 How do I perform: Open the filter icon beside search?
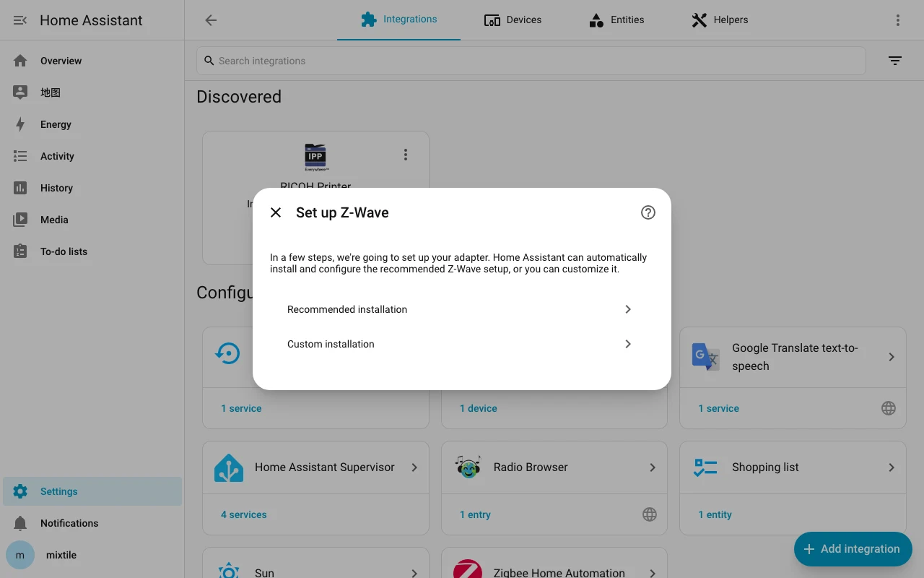(895, 61)
